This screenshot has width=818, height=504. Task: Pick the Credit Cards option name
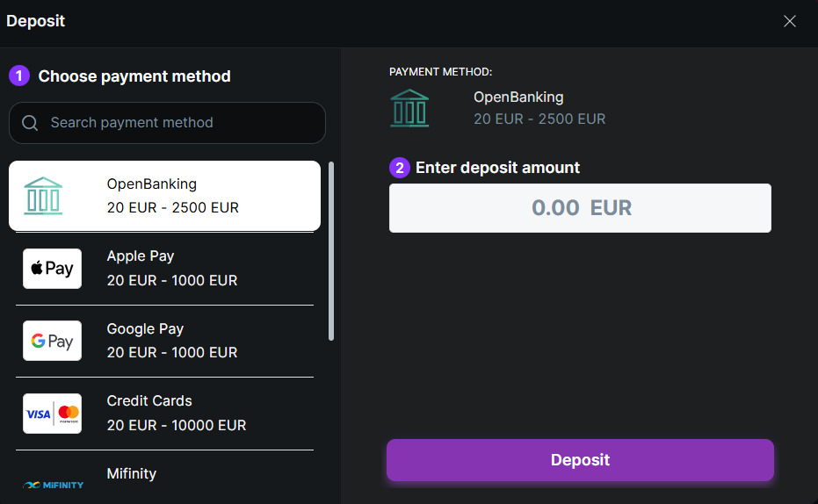tap(149, 401)
